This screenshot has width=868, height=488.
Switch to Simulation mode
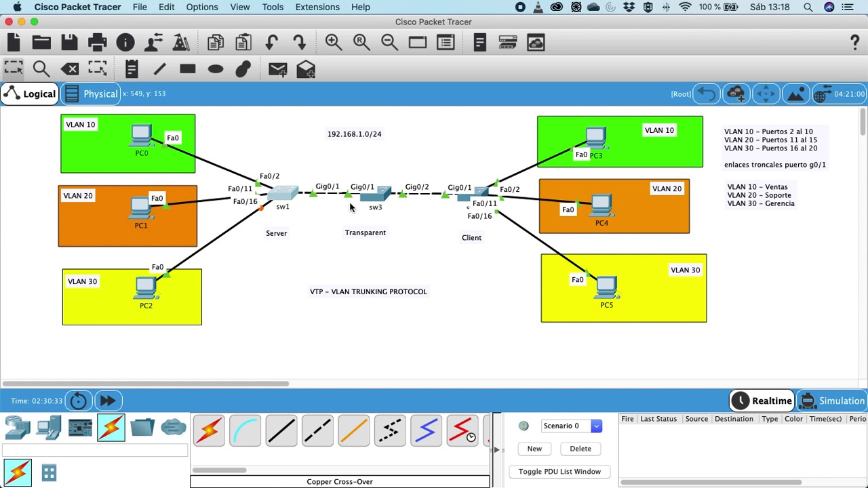(x=833, y=401)
